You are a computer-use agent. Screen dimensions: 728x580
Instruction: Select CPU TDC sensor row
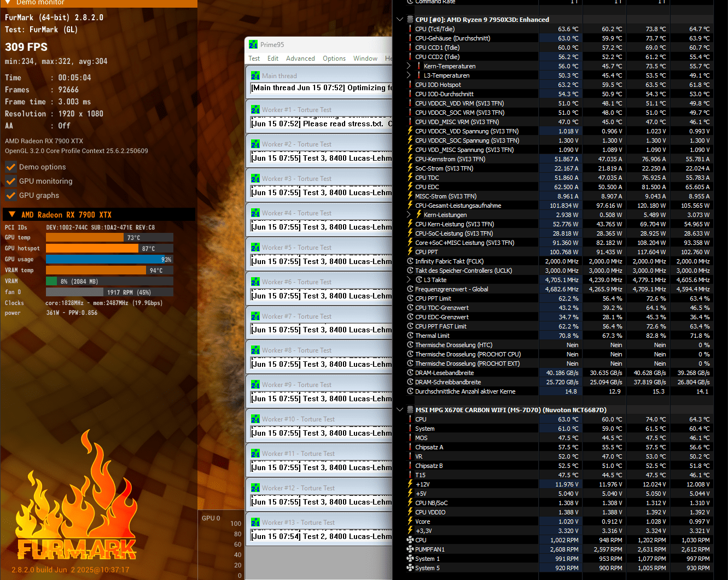[x=559, y=178]
